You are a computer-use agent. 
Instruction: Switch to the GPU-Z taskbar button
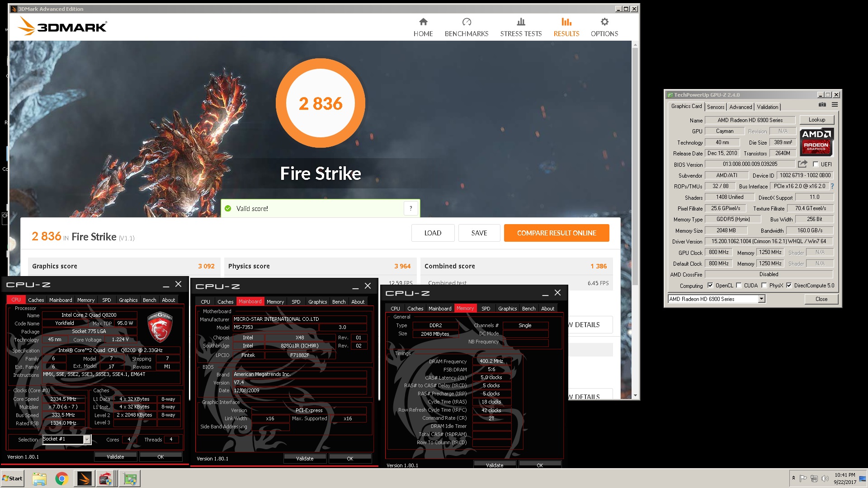[130, 479]
